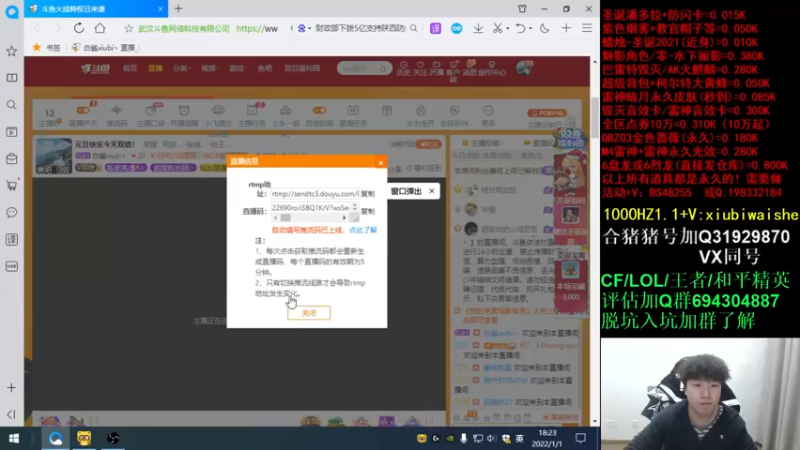Open the reading book icon in sidebar
Screen dimensions: 800x450
pyautogui.click(x=11, y=78)
